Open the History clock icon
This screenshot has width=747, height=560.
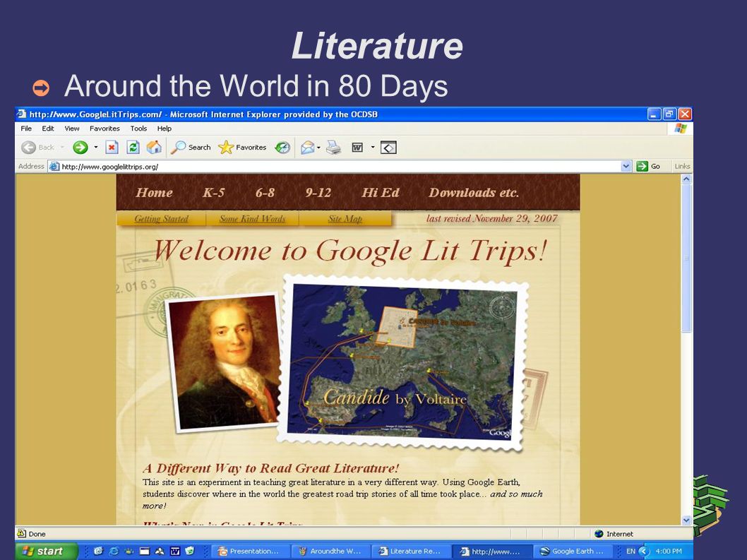tap(282, 148)
